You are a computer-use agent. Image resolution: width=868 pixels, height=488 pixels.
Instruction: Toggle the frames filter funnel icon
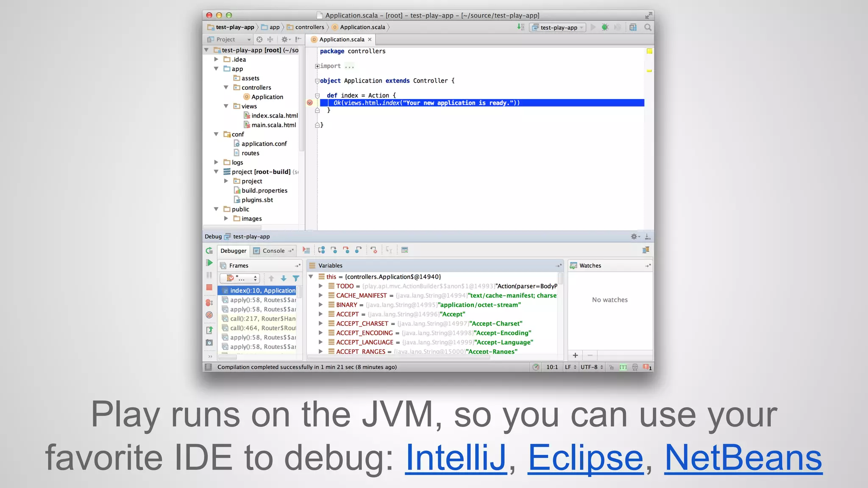click(x=296, y=279)
